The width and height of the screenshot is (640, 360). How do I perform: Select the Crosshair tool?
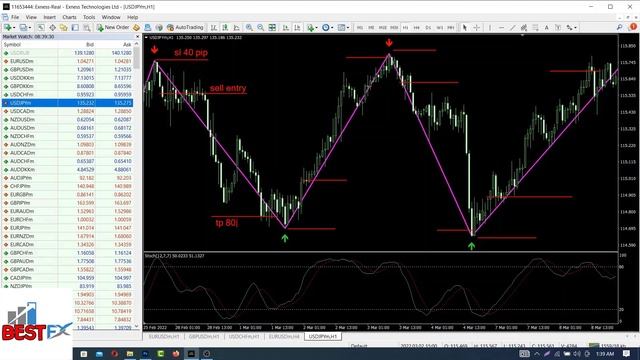(476, 27)
